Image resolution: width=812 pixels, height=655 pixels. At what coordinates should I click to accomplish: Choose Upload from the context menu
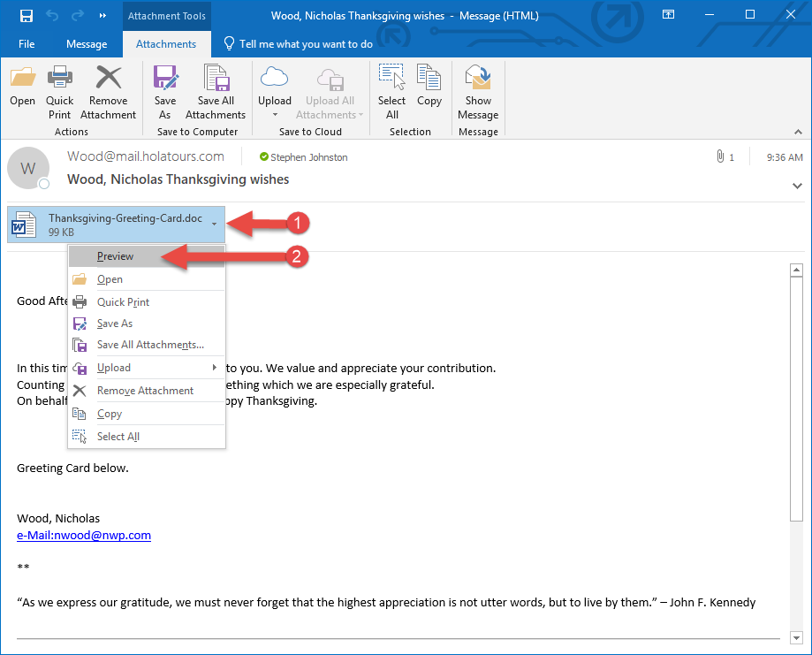coord(147,368)
